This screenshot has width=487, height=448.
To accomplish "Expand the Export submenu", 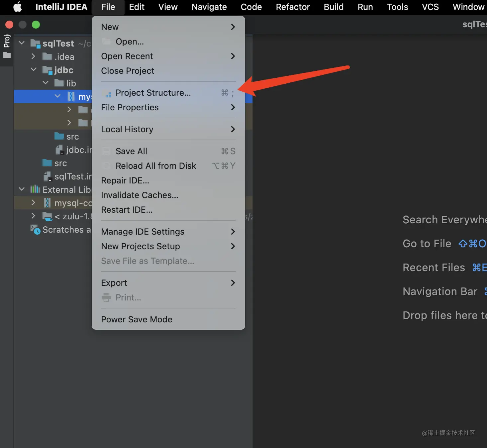I will 168,283.
